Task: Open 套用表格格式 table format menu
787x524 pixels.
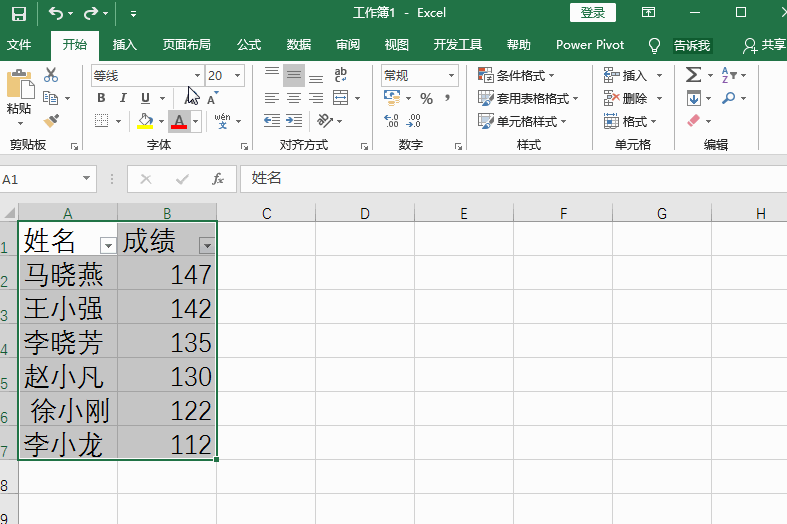Action: pos(528,98)
